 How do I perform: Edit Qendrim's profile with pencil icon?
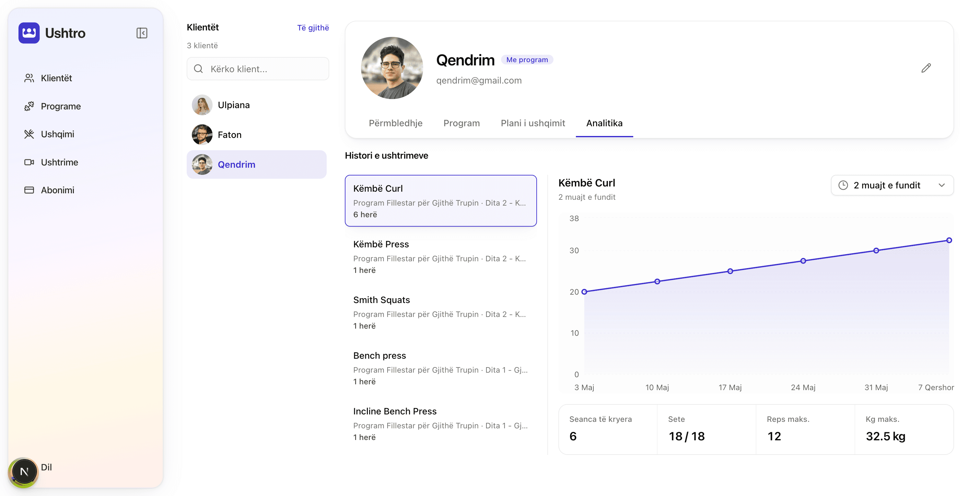926,68
